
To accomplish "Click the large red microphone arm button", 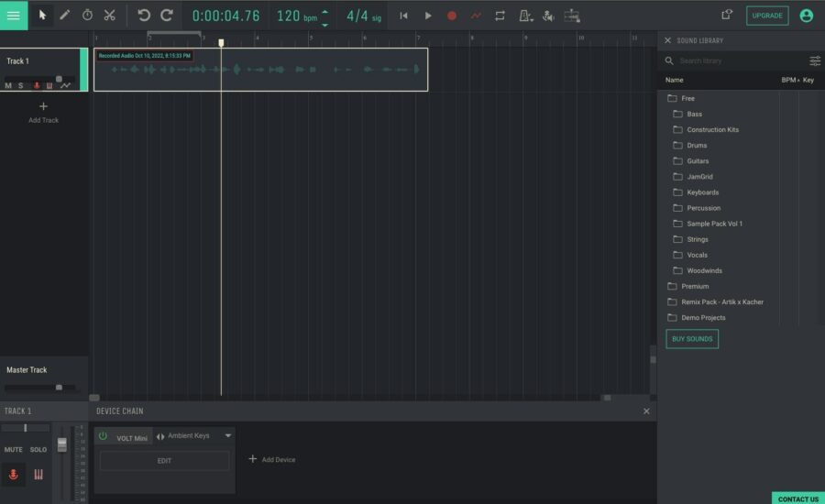I will (14, 474).
